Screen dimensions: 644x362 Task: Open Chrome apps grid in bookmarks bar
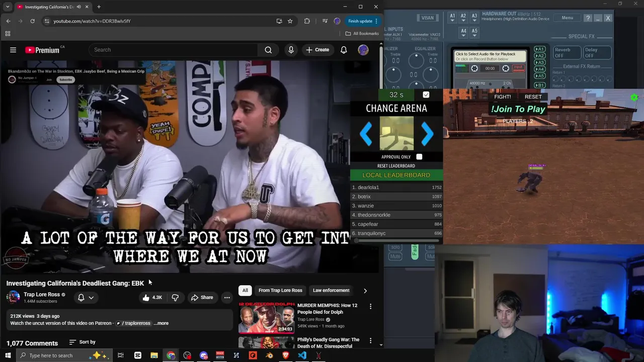coord(8,34)
